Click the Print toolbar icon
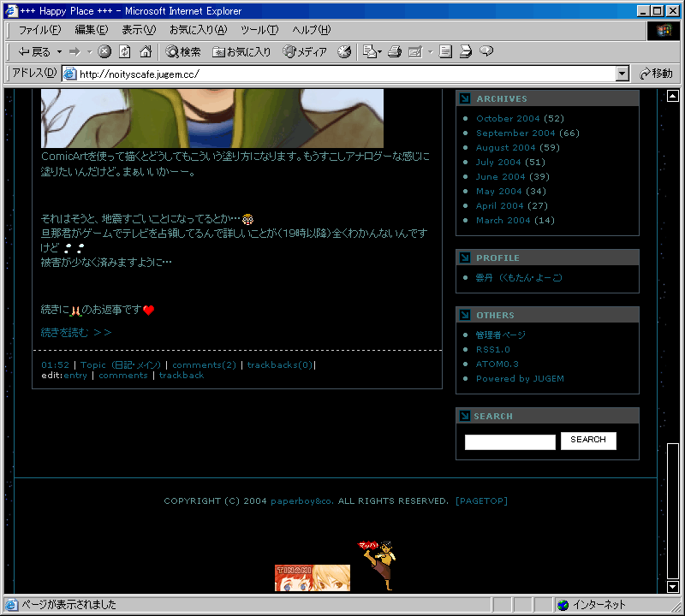 (395, 51)
